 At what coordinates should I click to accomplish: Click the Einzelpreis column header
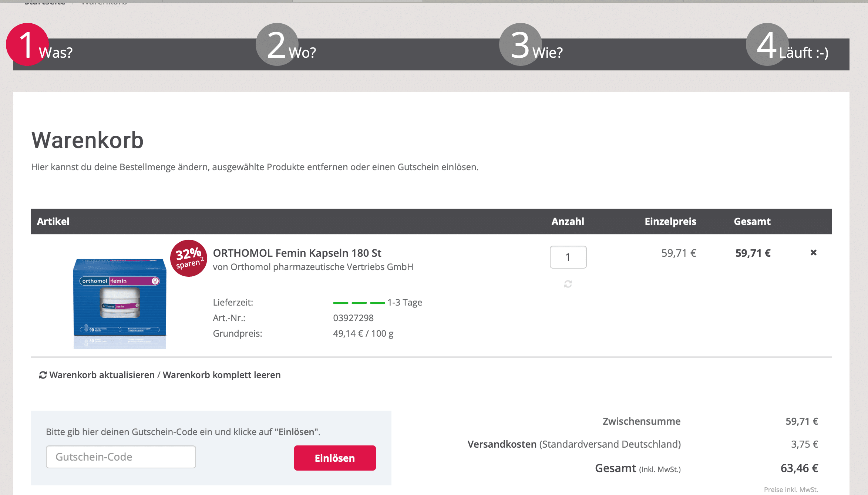tap(670, 222)
